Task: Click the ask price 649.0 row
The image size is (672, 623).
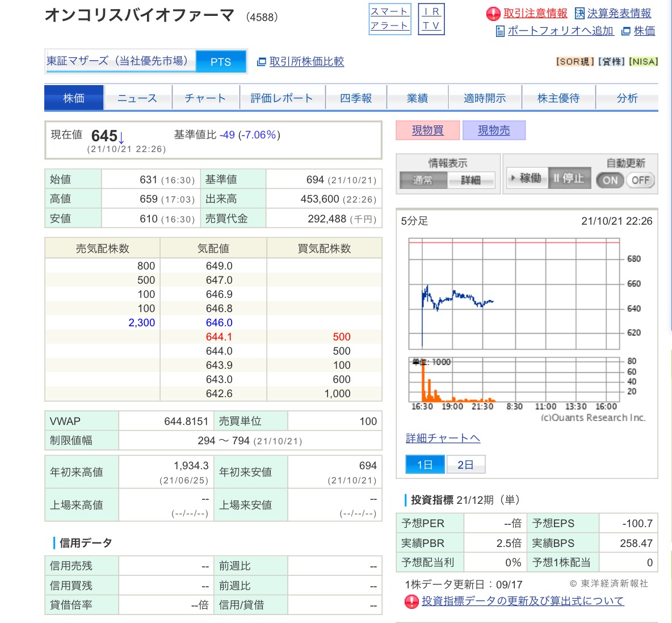Action: coord(213,266)
